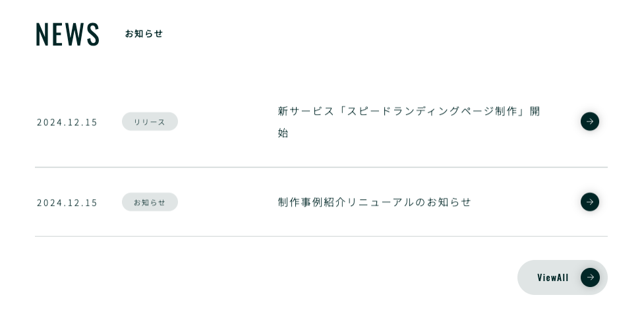The width and height of the screenshot is (644, 322).
Task: Click arrow icon for the 新サービス news item
Action: 589,121
